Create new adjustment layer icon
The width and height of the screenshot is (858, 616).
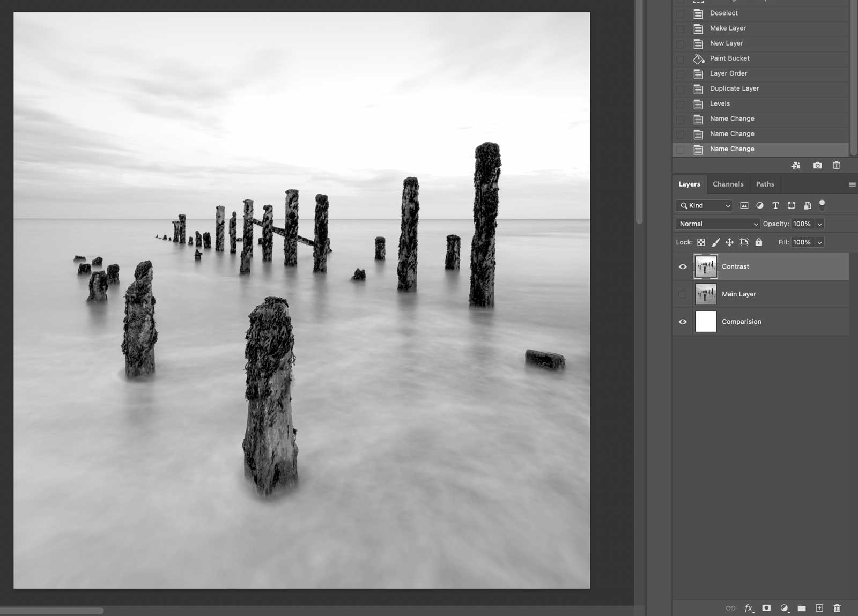pyautogui.click(x=784, y=608)
